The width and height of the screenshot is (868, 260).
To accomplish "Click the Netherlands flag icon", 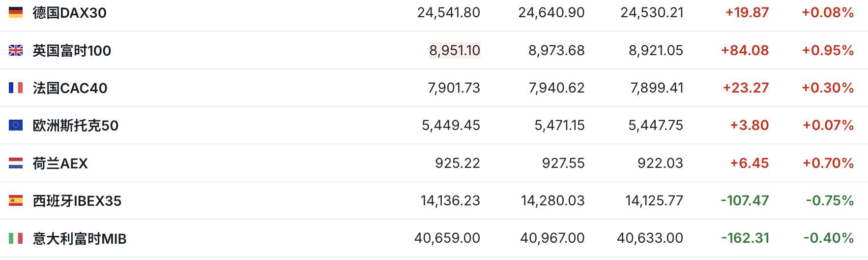I will click(x=16, y=163).
